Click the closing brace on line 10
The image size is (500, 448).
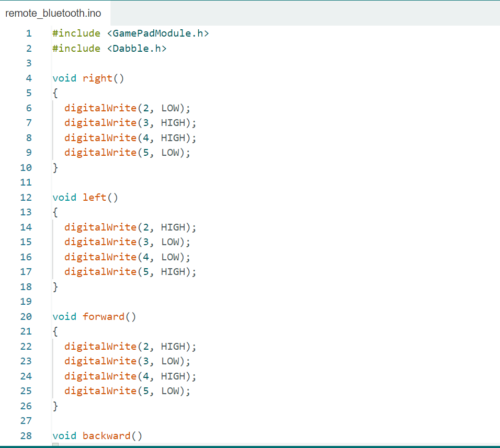55,168
